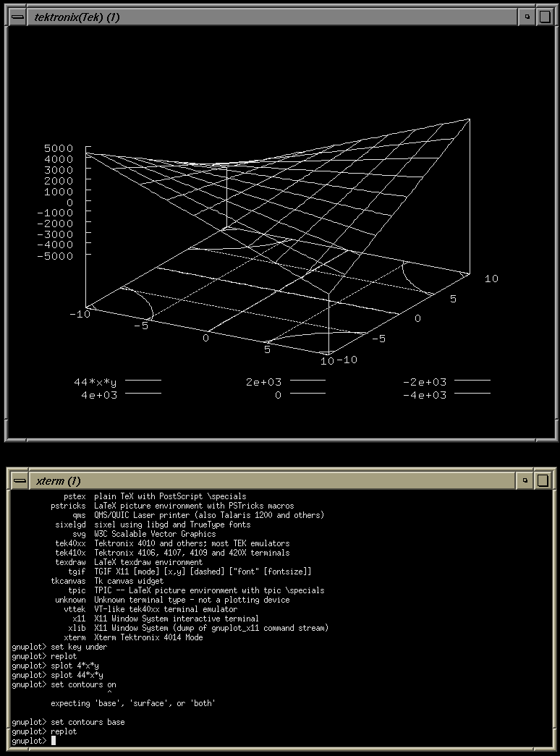The height and width of the screenshot is (756, 560).
Task: Open the tektronix window menu button
Action: tap(20, 17)
